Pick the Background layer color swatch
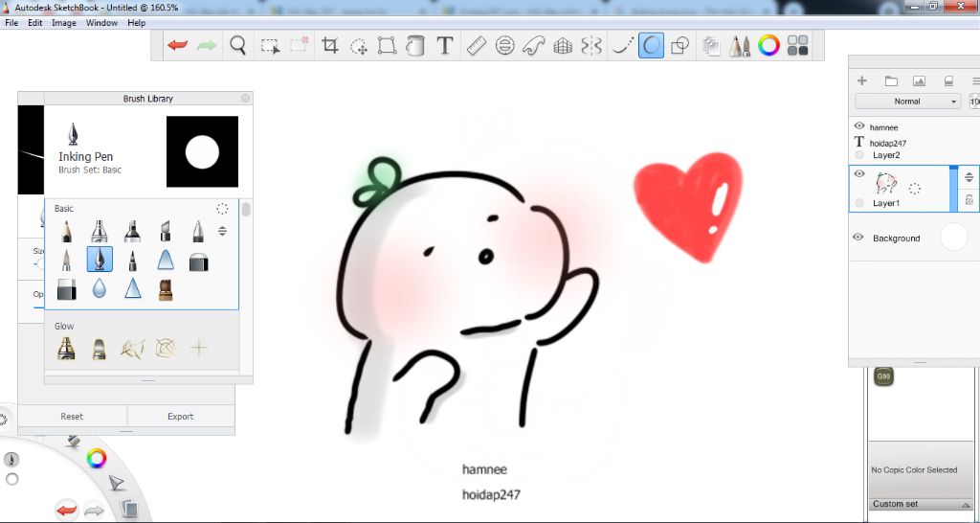Screen dimensions: 980x523 click(x=954, y=238)
